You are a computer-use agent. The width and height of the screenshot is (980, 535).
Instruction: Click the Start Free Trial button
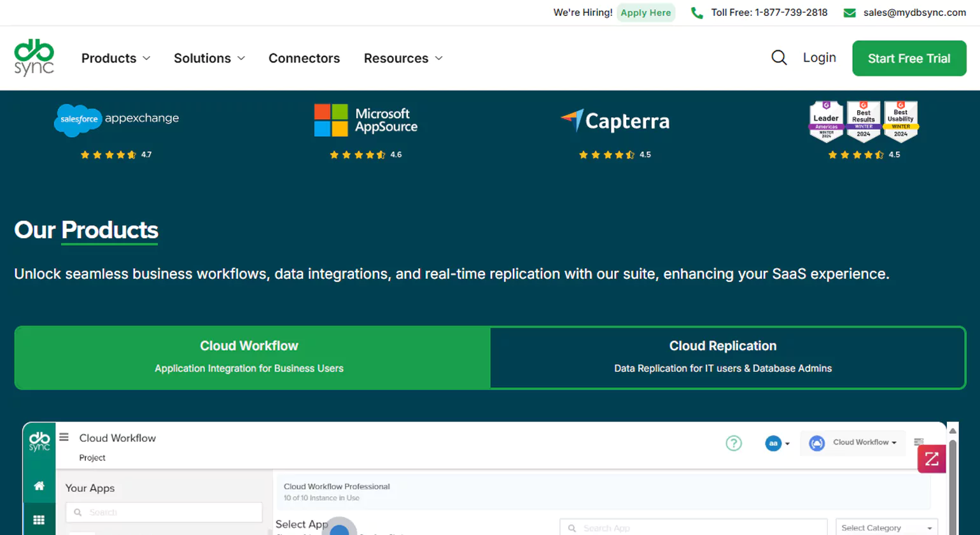[909, 58]
